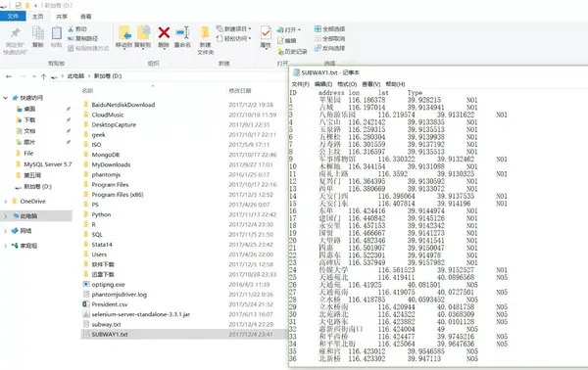Click the Move to folder icon
This screenshot has height=370, width=588.
pos(124,33)
